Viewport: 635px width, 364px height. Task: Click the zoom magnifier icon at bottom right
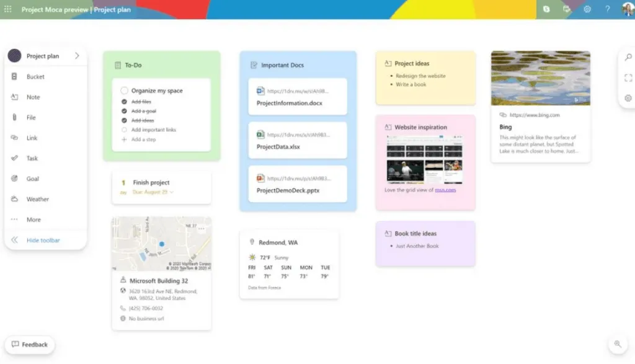coord(617,344)
